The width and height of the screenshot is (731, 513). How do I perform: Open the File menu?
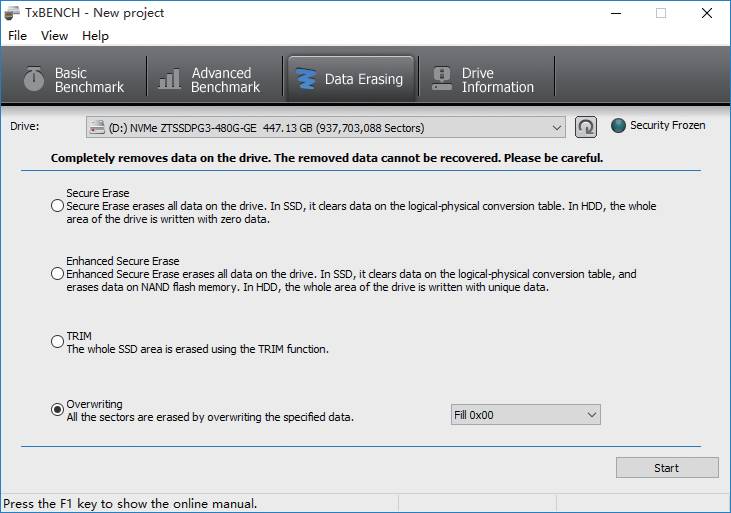(x=17, y=36)
